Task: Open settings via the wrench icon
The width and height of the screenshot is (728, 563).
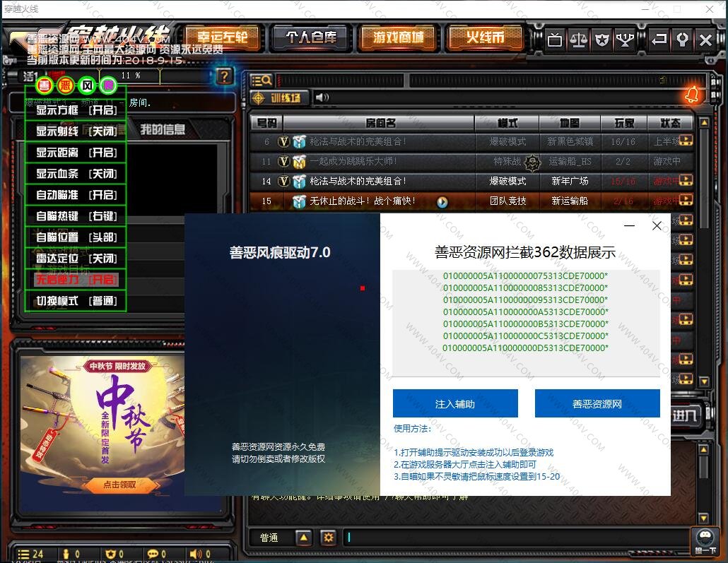Action: click(682, 40)
